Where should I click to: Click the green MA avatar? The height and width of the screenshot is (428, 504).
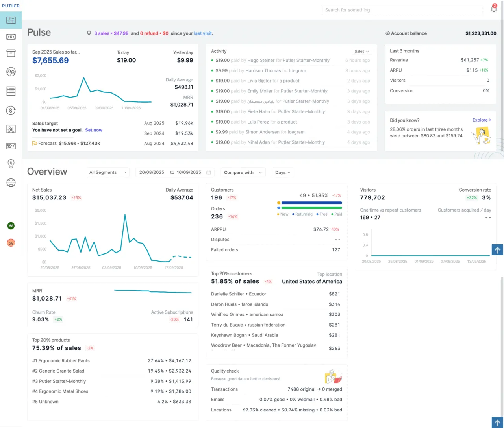pos(11,226)
